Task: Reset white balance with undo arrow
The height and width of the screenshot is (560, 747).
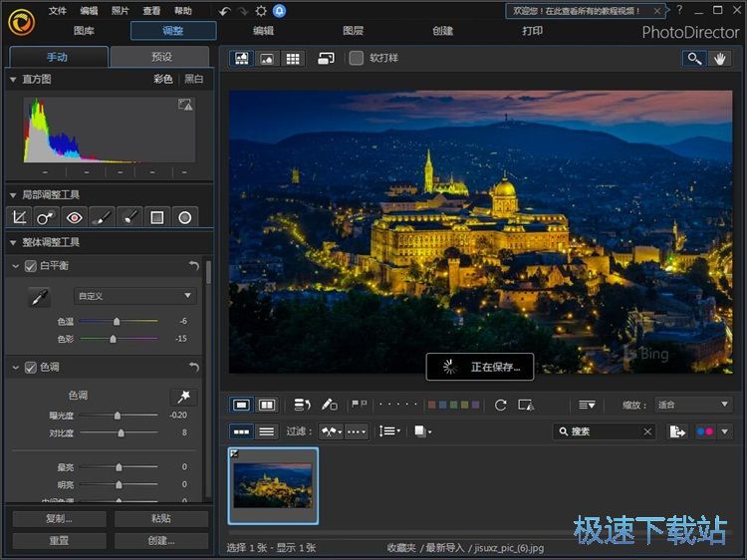Action: [194, 265]
